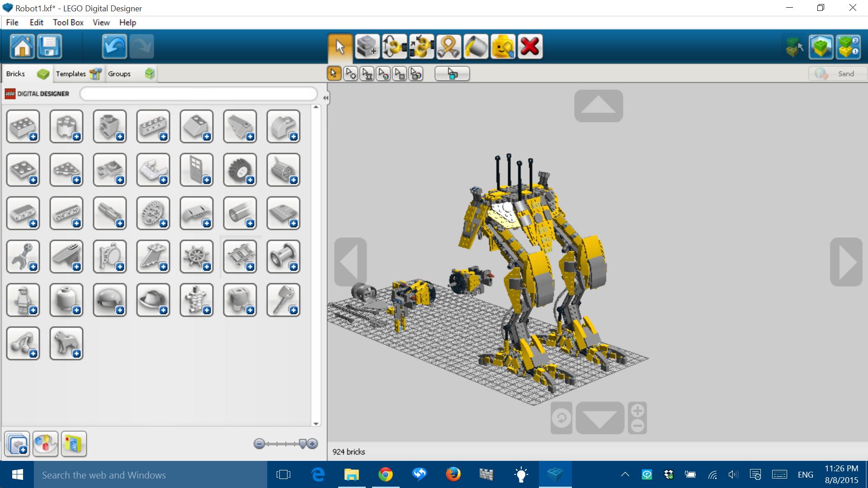This screenshot has height=488, width=868.
Task: Select the Clone tool
Action: [x=367, y=46]
